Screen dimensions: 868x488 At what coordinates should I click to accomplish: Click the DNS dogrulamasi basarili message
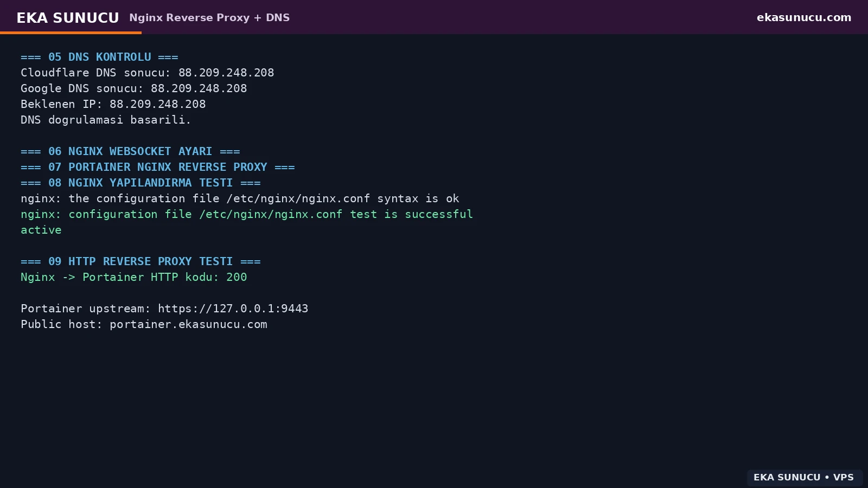click(x=106, y=120)
